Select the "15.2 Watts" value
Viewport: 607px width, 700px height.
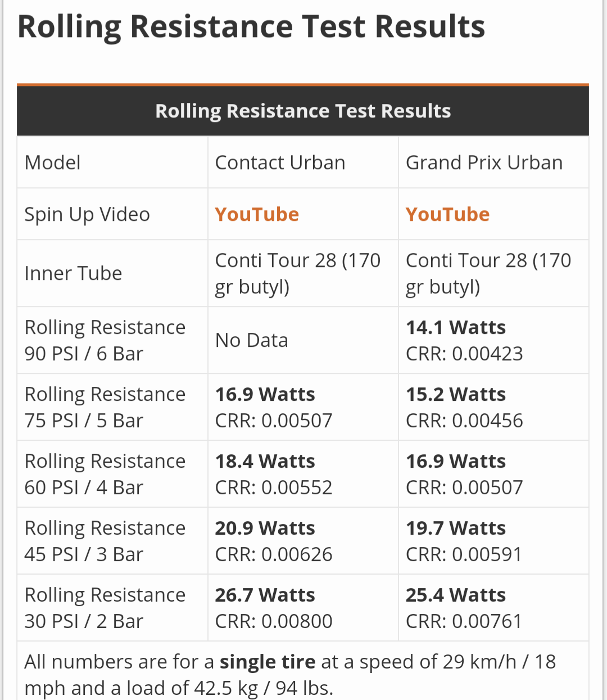click(456, 394)
